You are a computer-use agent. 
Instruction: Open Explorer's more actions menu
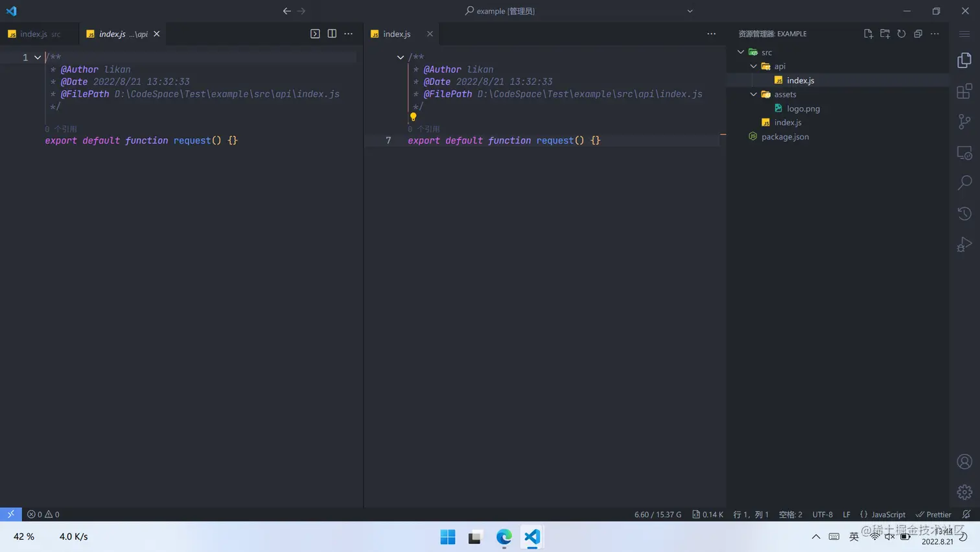click(x=935, y=34)
